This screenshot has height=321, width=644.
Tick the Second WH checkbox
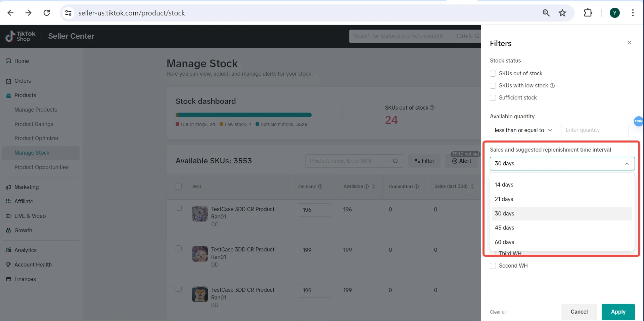click(x=493, y=266)
